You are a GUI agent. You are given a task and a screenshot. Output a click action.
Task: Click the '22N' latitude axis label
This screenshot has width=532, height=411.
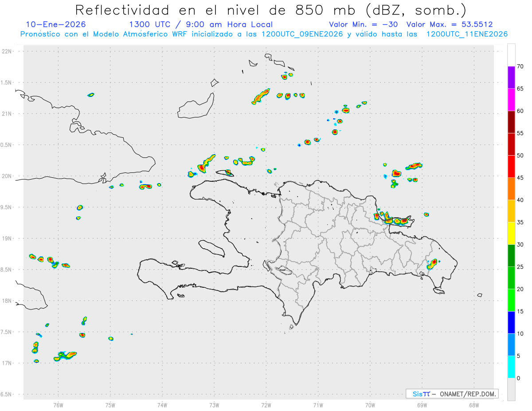pyautogui.click(x=8, y=51)
